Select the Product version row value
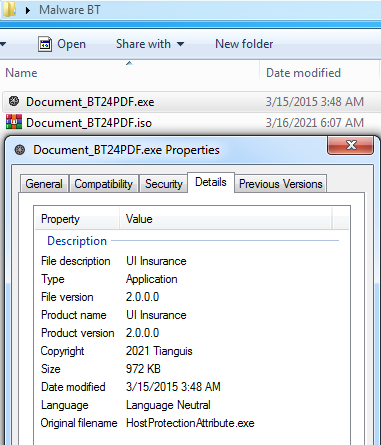 pyautogui.click(x=142, y=333)
